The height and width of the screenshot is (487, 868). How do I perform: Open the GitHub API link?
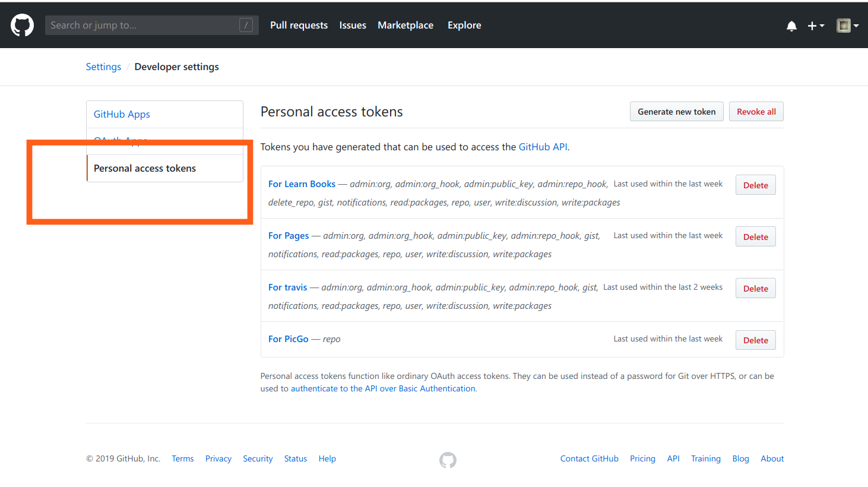[x=543, y=147]
